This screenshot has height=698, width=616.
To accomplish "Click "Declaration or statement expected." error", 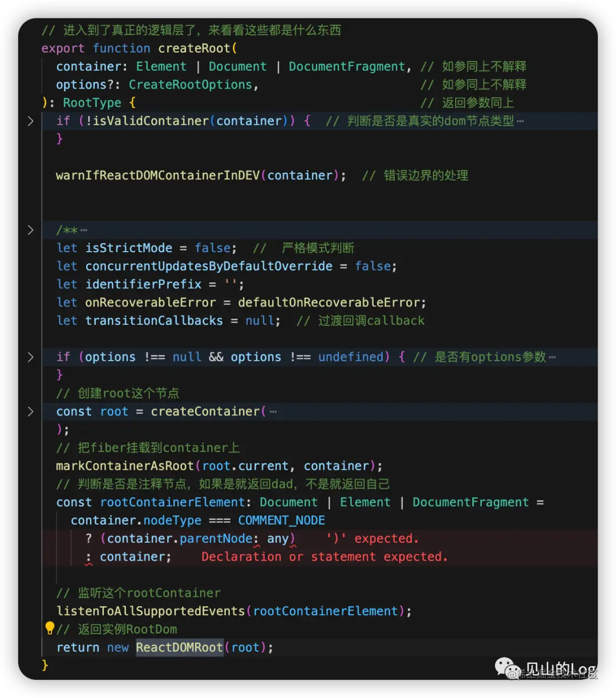I will coord(325,556).
